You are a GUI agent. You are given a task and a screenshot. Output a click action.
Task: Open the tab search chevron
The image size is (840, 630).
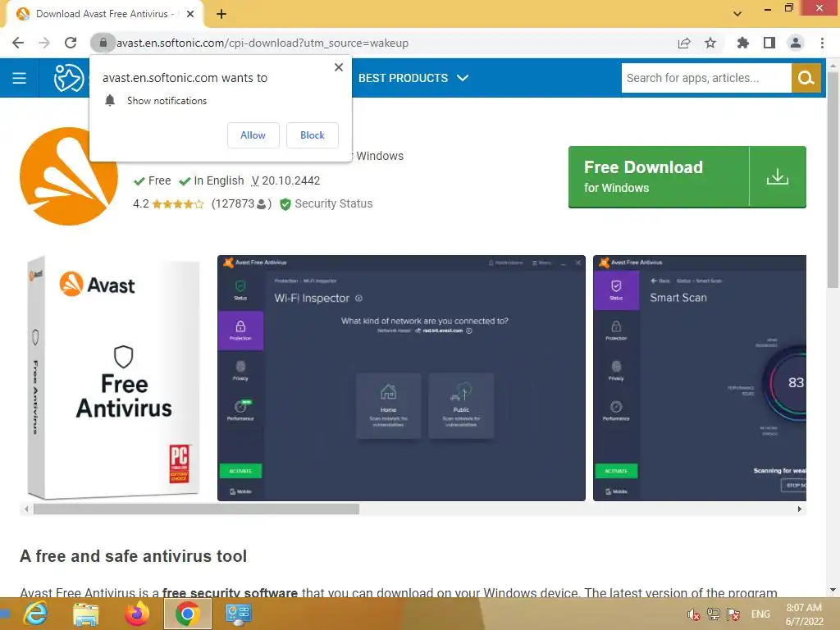[x=737, y=14]
